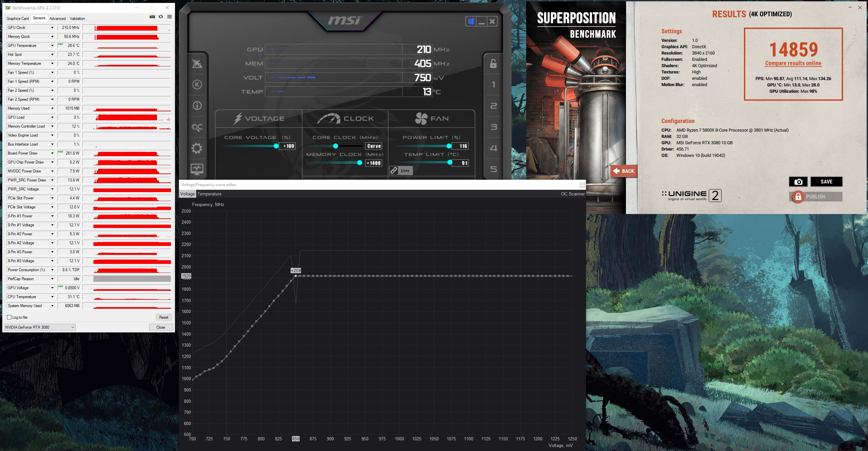The image size is (868, 451).
Task: Click Compare results online link
Action: 793,63
